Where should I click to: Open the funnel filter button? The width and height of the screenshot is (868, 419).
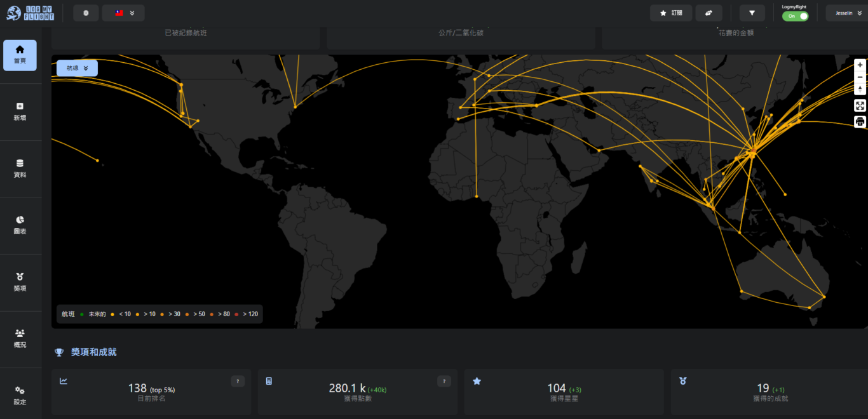pos(752,13)
